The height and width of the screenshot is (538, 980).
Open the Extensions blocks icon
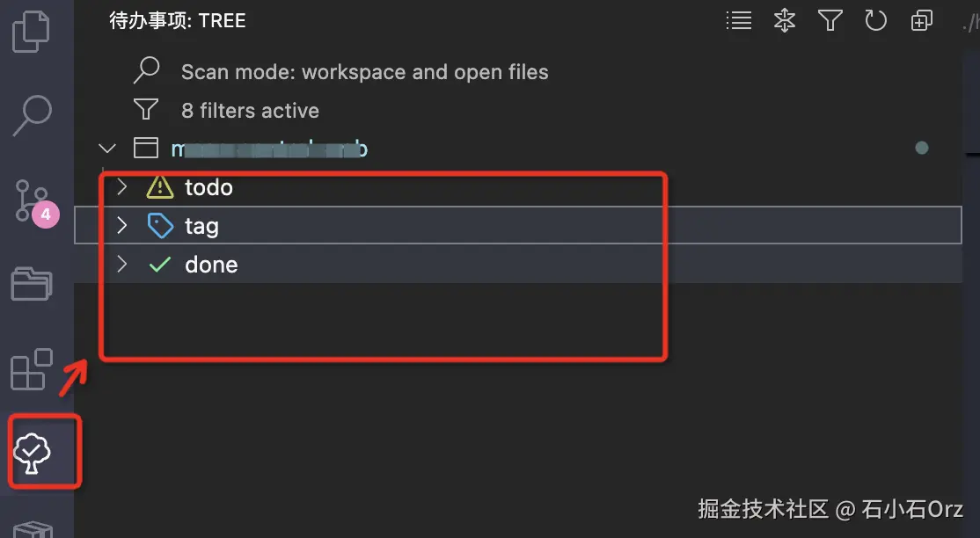(x=32, y=369)
